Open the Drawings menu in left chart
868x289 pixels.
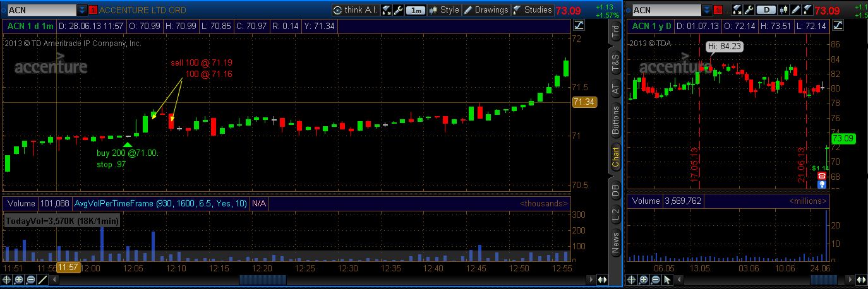[x=486, y=10]
